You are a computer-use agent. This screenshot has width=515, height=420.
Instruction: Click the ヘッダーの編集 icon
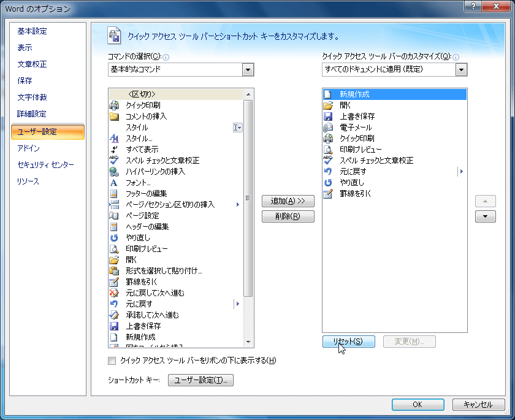(114, 227)
